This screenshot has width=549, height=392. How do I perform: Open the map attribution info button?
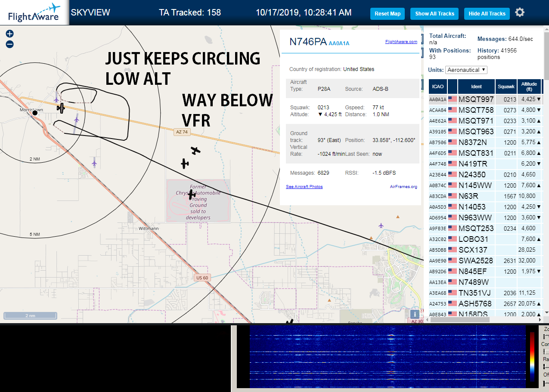pyautogui.click(x=414, y=314)
